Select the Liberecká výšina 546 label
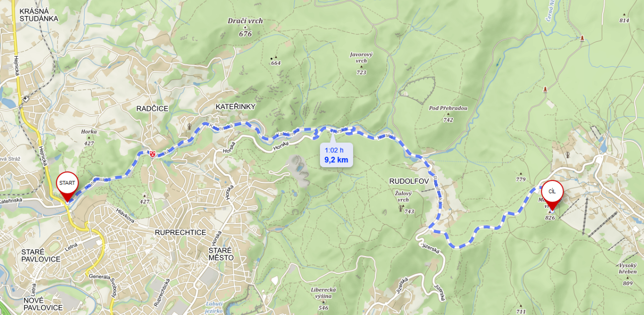Image resolution: width=644 pixels, height=315 pixels. tap(323, 298)
